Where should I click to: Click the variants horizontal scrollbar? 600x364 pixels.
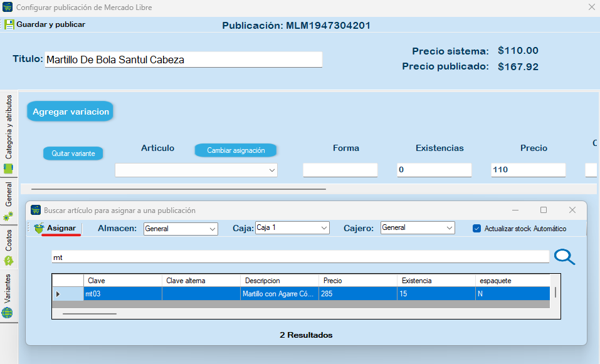click(x=179, y=188)
